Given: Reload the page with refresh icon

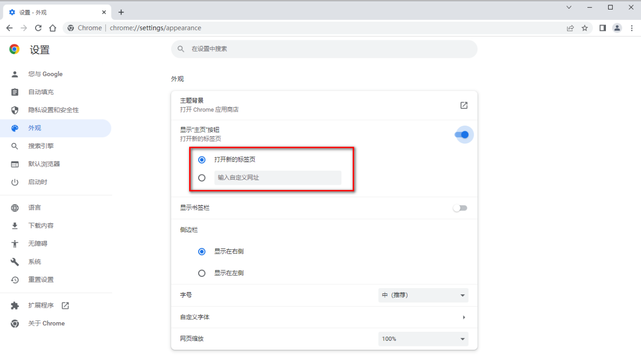Looking at the screenshot, I should pos(38,28).
